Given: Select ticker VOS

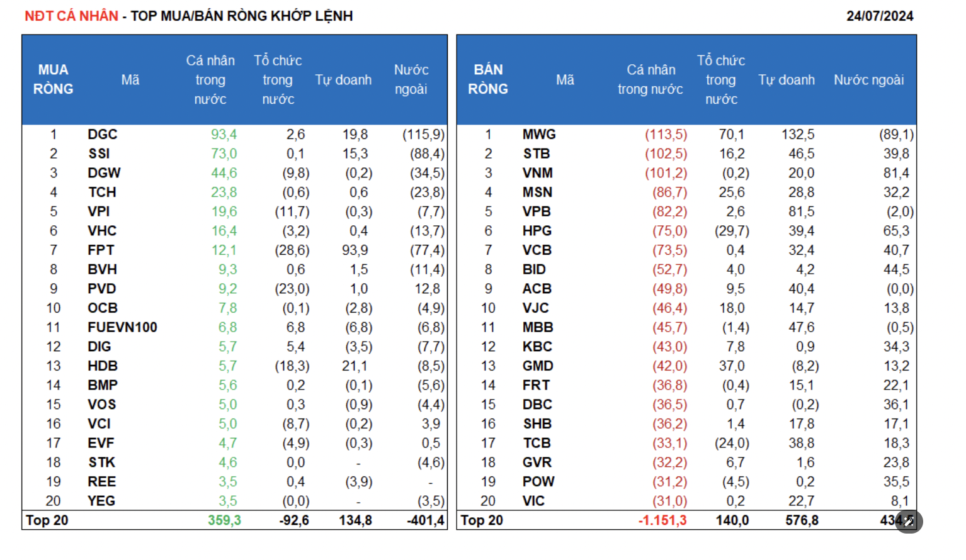Looking at the screenshot, I should 102,405.
